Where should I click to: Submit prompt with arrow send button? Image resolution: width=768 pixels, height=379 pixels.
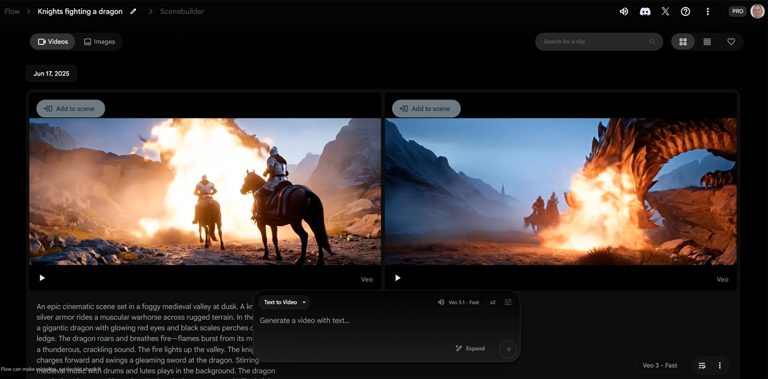tap(508, 349)
